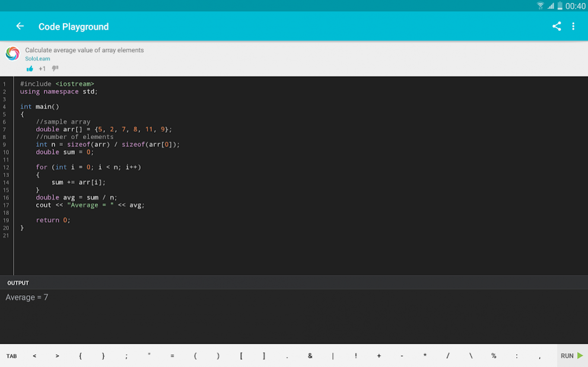Insert a double quote character
The height and width of the screenshot is (367, 588).
click(x=149, y=356)
